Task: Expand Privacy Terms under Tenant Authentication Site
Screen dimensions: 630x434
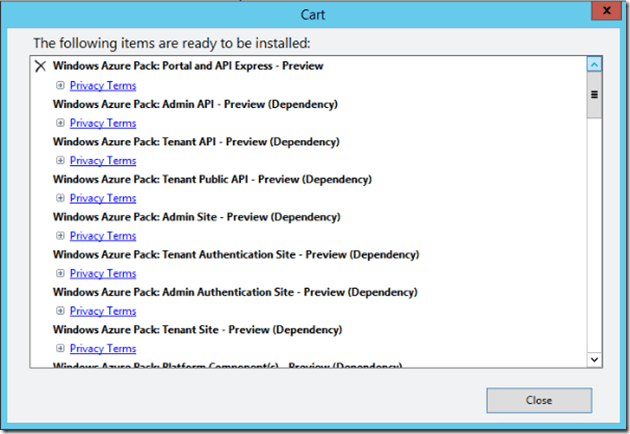Action: click(x=61, y=273)
